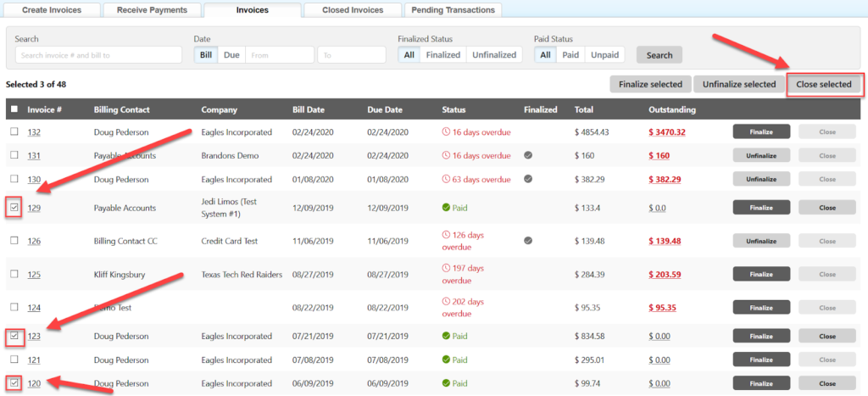Check the box next to invoice 132
This screenshot has width=868, height=396.
(14, 132)
